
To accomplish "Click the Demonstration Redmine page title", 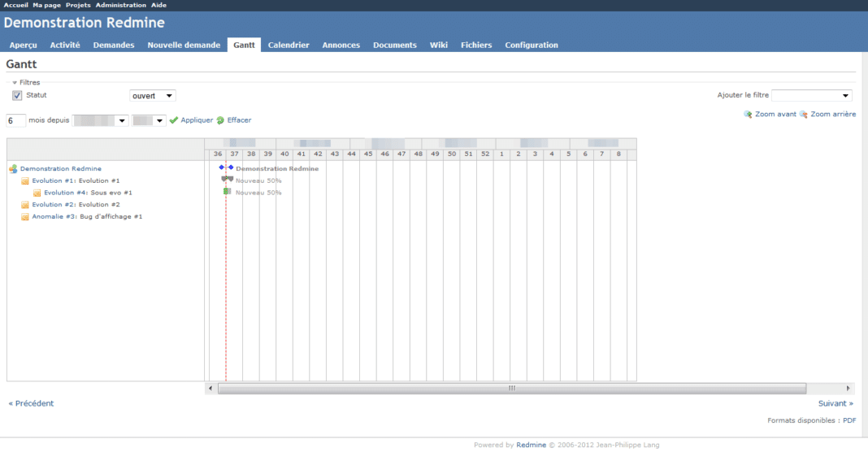I will pyautogui.click(x=85, y=23).
